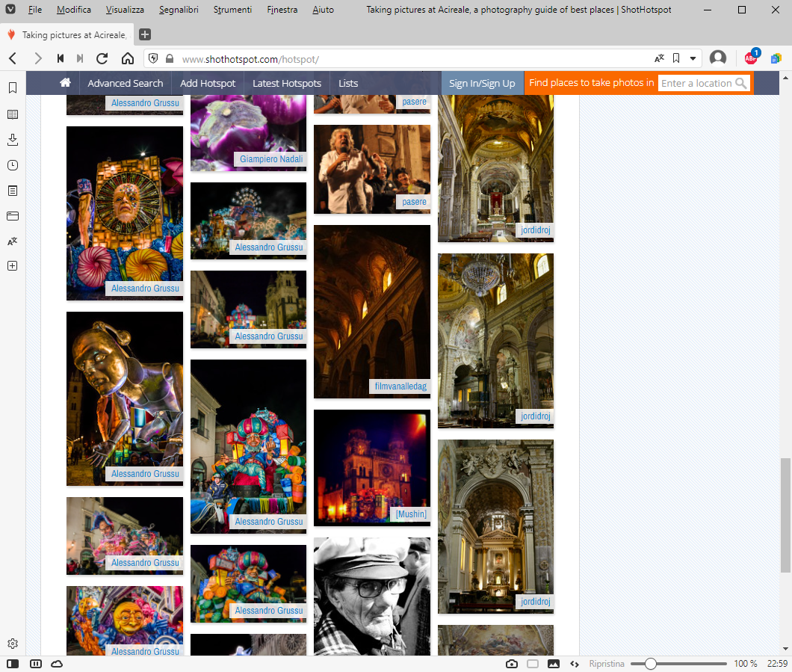Viewport: 792px width, 672px height.
Task: Open the Vivaldi main menu icon
Action: point(10,10)
